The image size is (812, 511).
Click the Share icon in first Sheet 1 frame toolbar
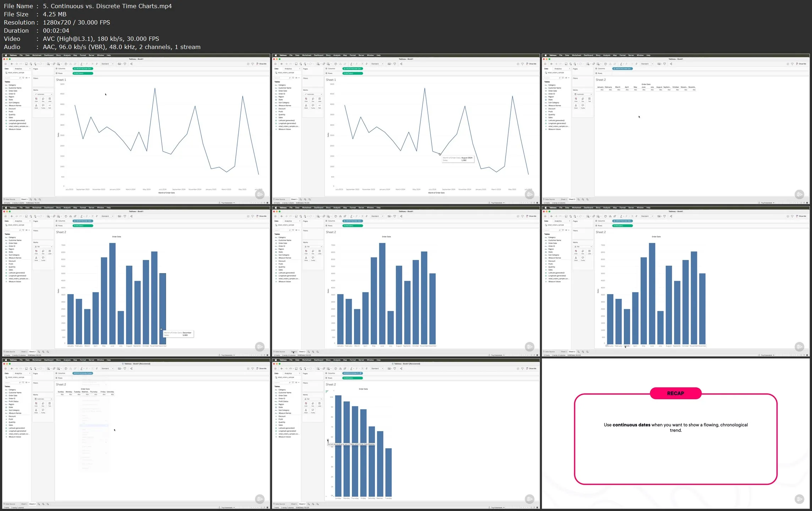[131, 64]
